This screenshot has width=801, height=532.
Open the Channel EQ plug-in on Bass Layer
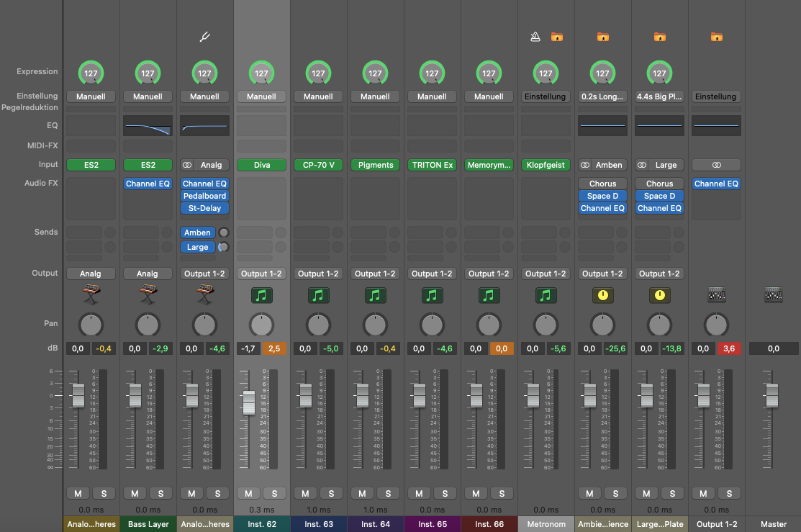148,184
